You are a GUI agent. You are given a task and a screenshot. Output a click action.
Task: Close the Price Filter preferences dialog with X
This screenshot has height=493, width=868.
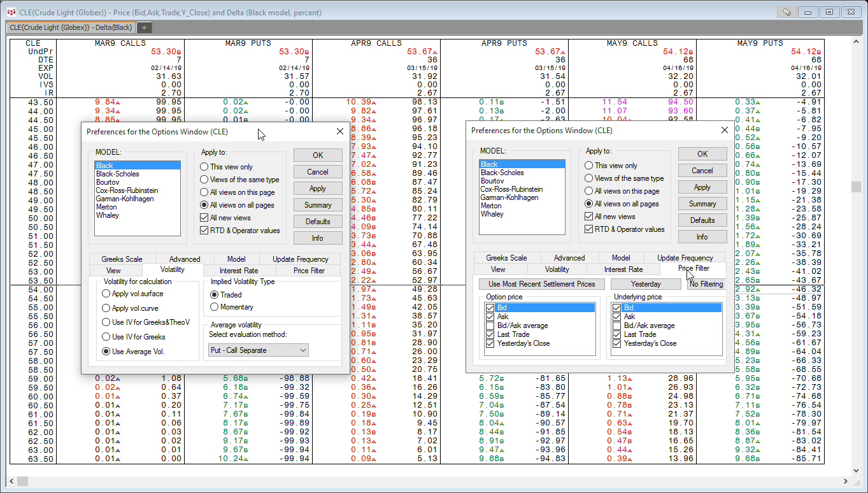[x=724, y=130]
